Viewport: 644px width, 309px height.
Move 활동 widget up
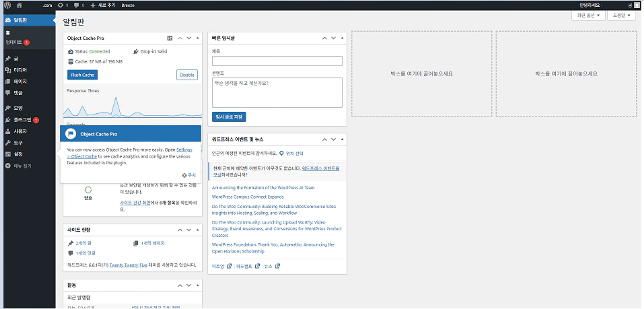pos(180,285)
